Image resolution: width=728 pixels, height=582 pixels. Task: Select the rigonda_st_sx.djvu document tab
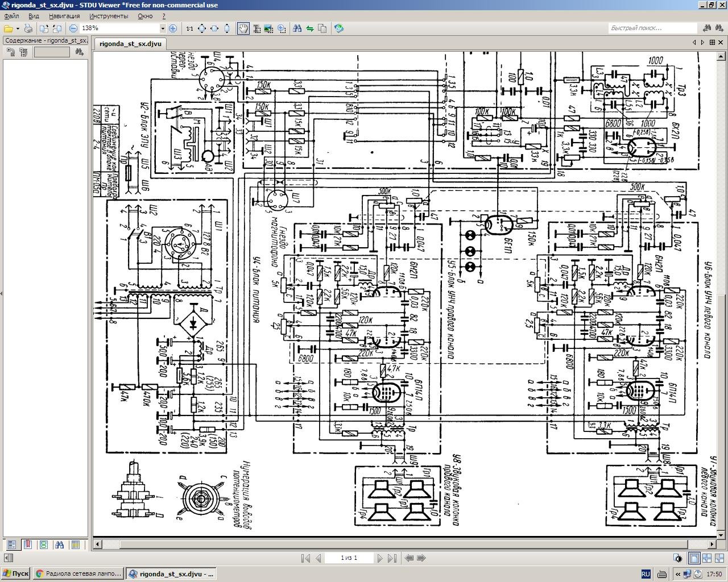130,43
